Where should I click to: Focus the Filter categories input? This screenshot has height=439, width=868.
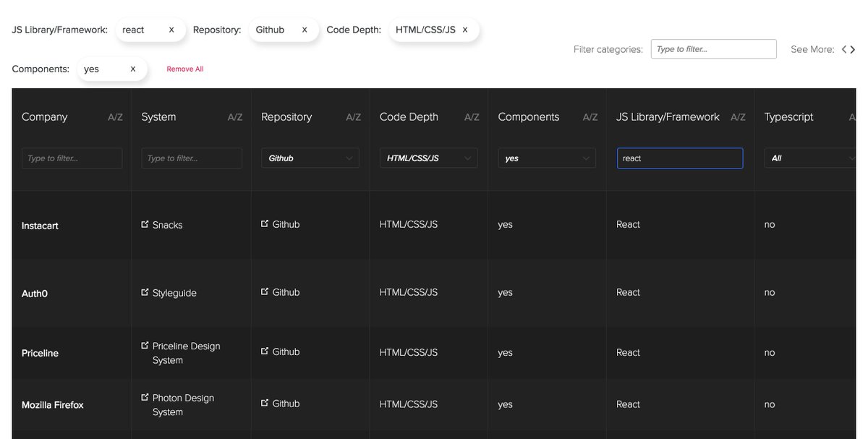pyautogui.click(x=713, y=49)
